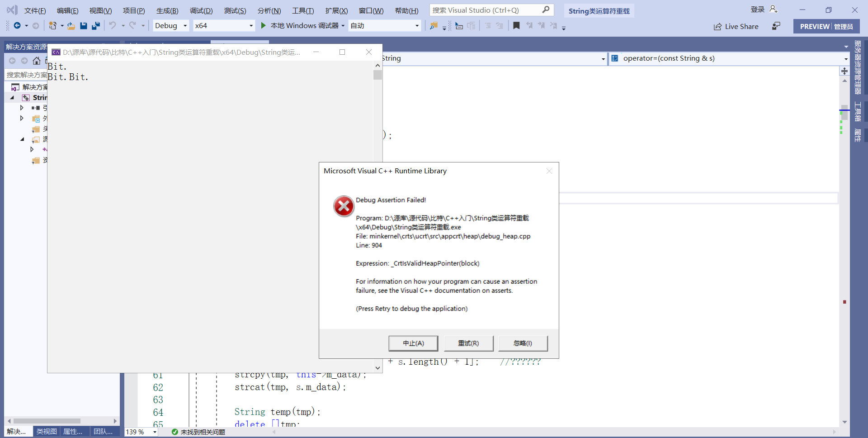Click the green start debugging play icon
The image size is (868, 438).
tap(263, 26)
